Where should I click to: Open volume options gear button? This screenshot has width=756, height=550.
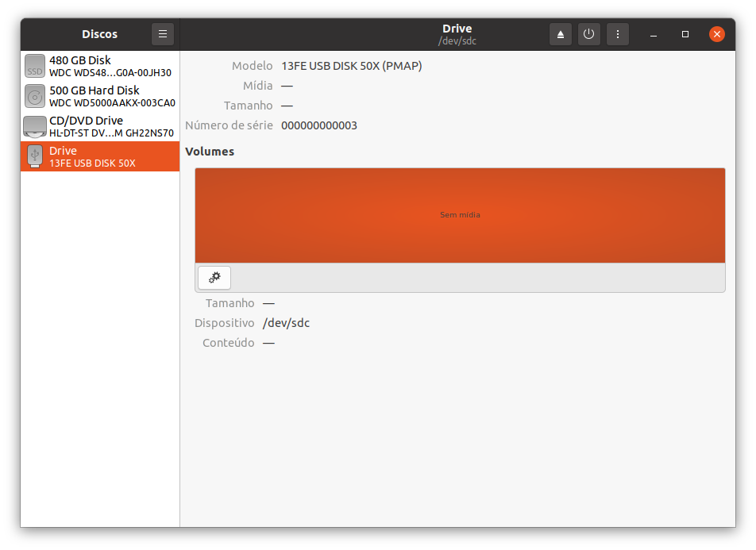point(214,278)
